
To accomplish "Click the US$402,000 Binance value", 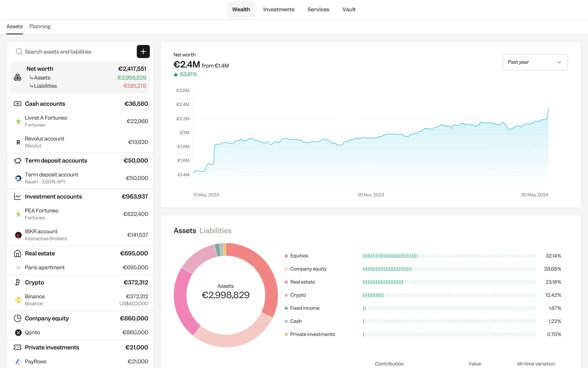I will tap(134, 304).
